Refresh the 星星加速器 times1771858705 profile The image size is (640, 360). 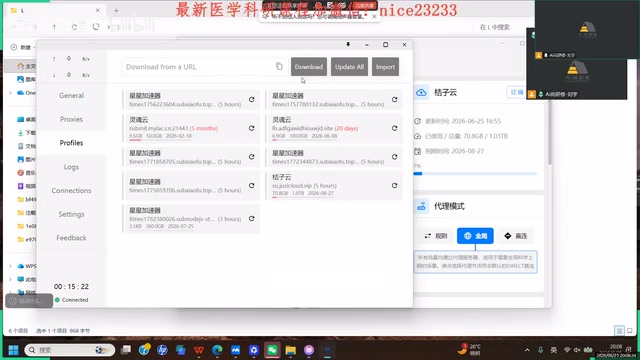251,157
